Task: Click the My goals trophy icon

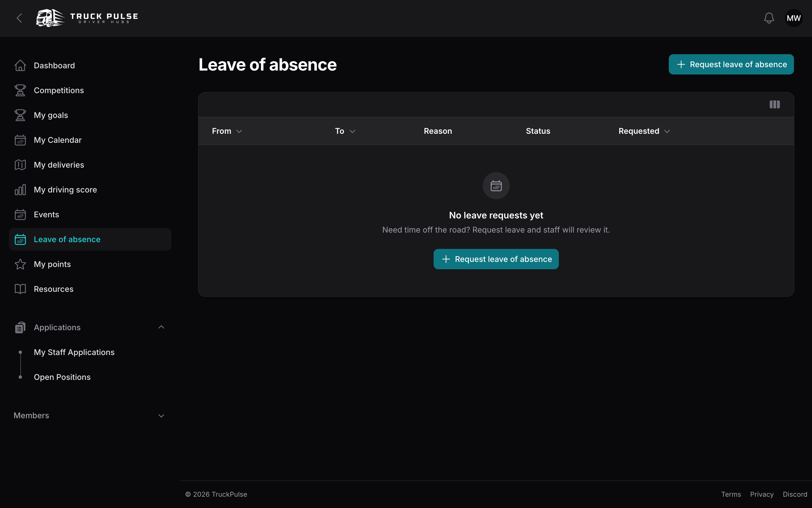Action: click(x=20, y=115)
